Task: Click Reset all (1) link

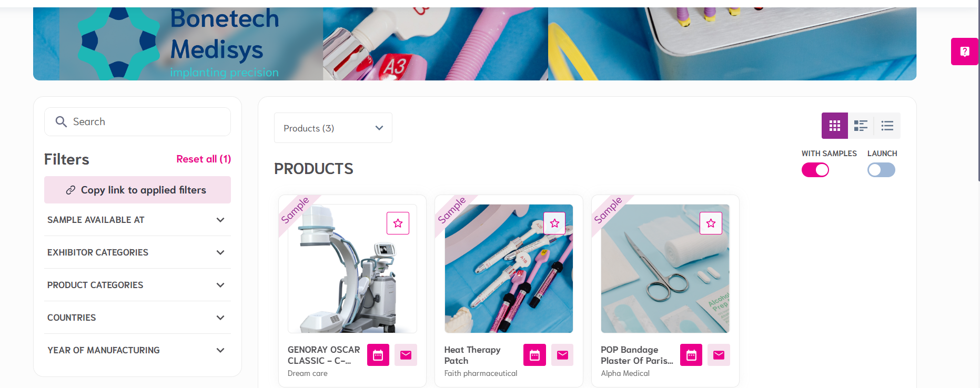Action: pos(204,159)
